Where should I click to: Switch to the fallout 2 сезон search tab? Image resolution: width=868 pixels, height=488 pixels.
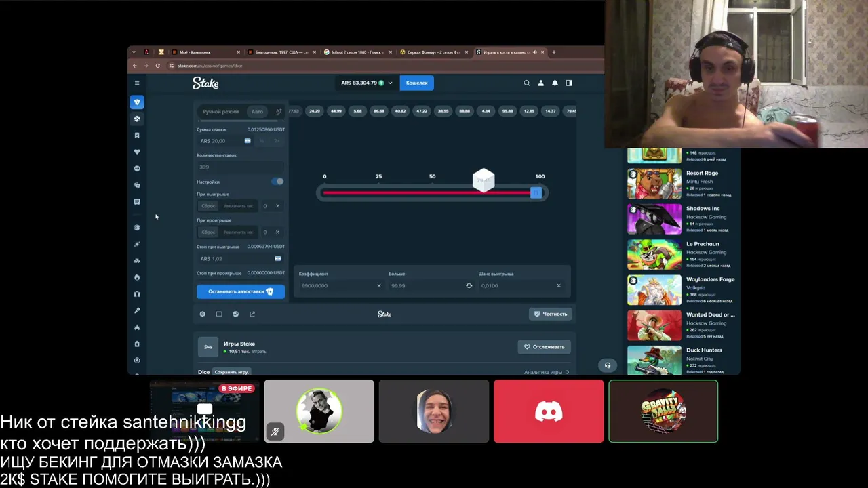tap(358, 52)
